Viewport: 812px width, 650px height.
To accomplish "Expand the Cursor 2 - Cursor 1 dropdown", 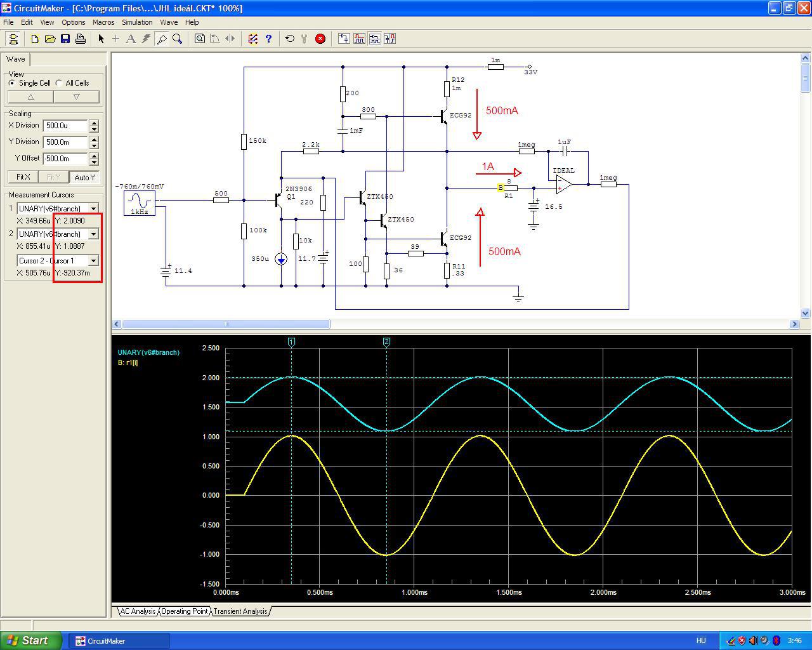I will pos(93,261).
